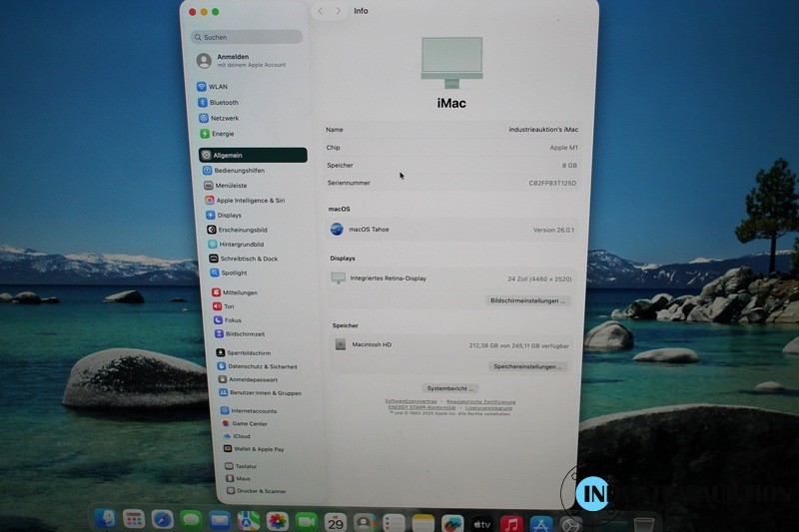Screen dimensions: 799x532
Task: Open Bedienungshilfen section
Action: tap(239, 171)
